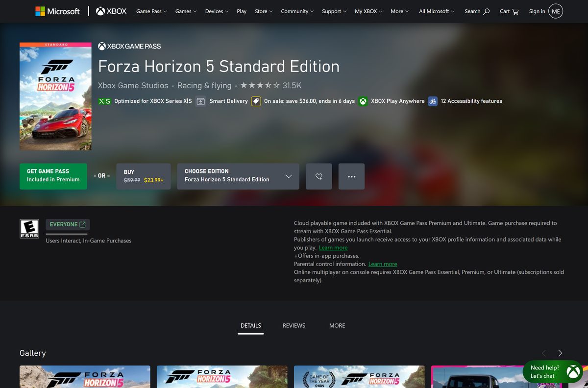Expand the Game Pass menu
588x388 pixels.
point(151,11)
